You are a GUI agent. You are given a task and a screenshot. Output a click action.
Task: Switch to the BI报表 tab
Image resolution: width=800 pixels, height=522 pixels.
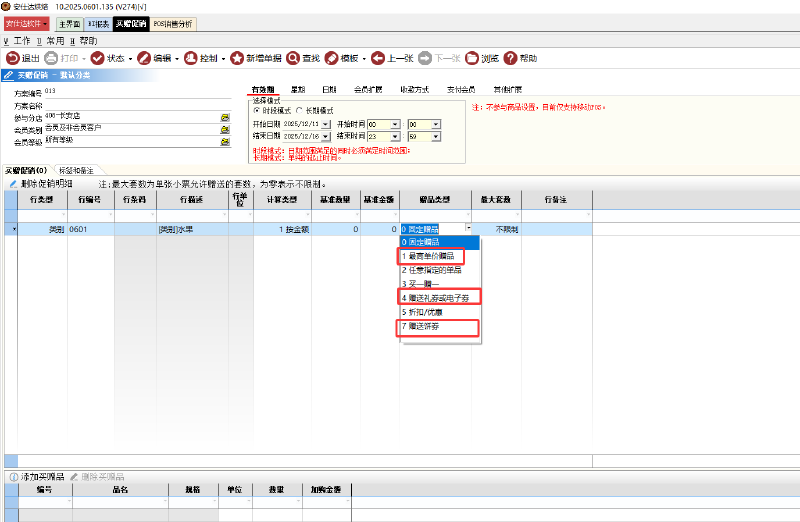tap(98, 24)
